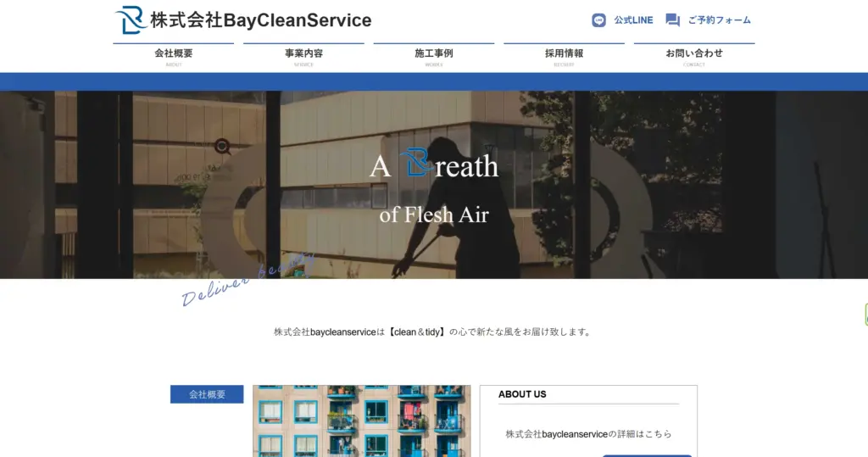The width and height of the screenshot is (868, 457).
Task: Click 'of Flesh Air' hero banner text
Action: tap(434, 215)
